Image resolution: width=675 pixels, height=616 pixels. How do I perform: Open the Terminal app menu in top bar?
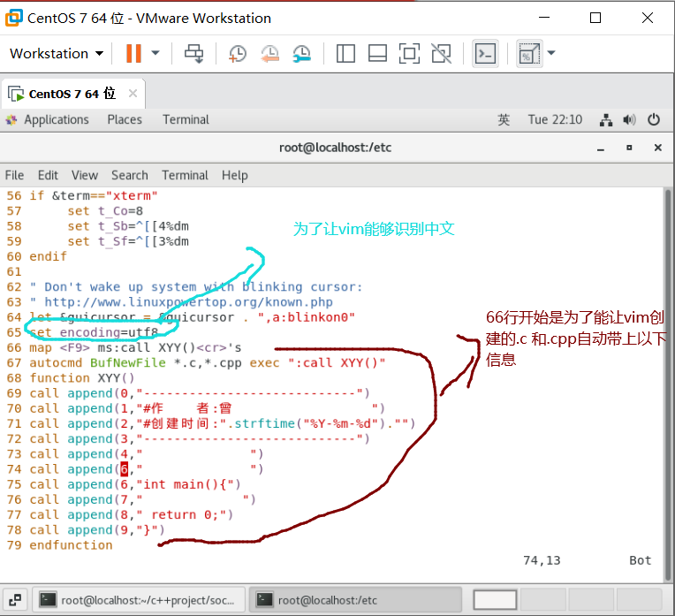pos(186,119)
